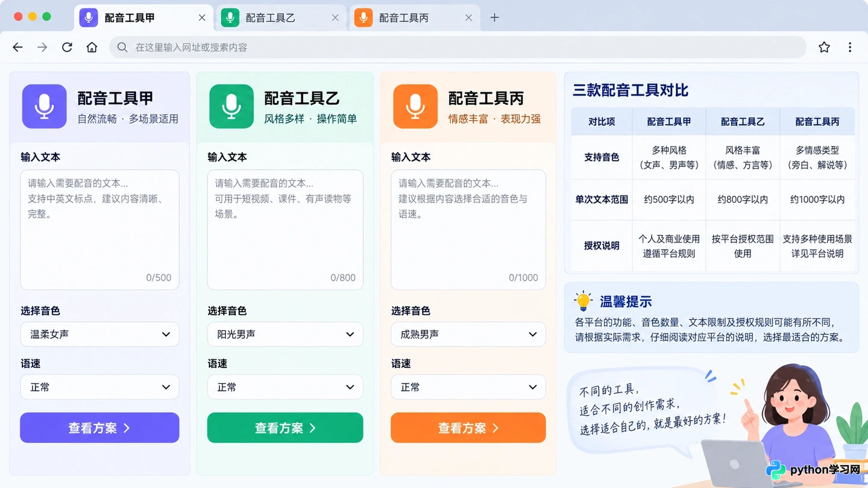Open the 成熟男声 voice dropdown
Screen dimensions: 868x488
coord(468,334)
